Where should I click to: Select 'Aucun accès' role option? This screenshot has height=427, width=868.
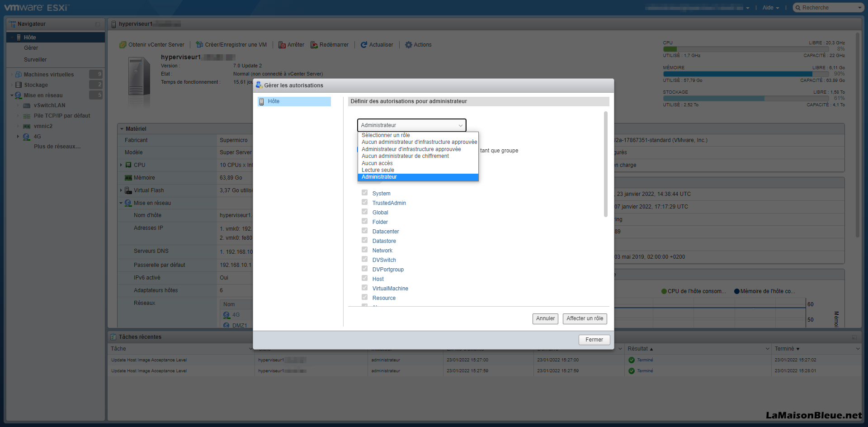point(418,163)
